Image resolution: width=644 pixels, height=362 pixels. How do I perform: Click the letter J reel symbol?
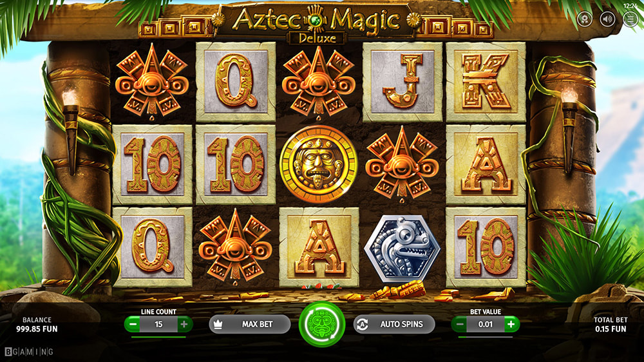click(x=402, y=82)
